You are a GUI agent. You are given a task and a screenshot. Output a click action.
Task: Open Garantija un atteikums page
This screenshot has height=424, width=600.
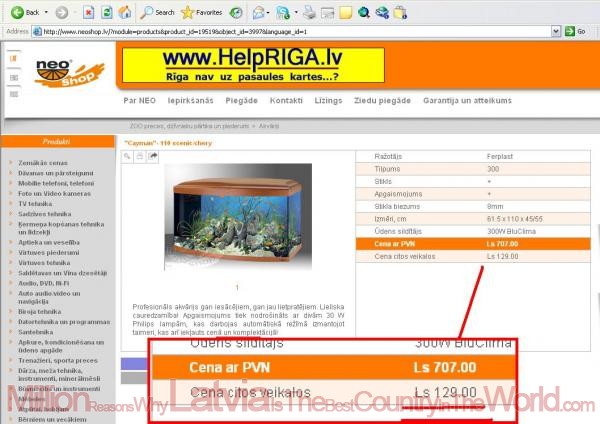point(467,101)
